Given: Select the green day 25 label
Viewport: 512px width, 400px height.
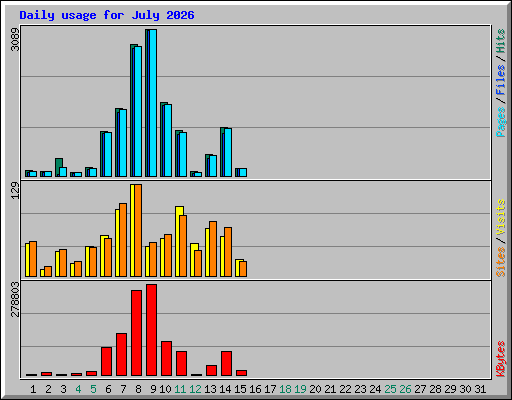Looking at the screenshot, I should pyautogui.click(x=390, y=389).
